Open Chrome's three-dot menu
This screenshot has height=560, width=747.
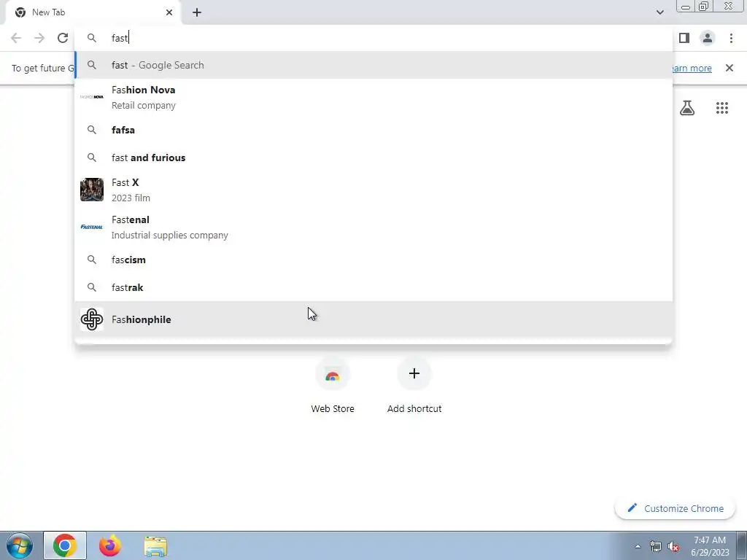[731, 38]
